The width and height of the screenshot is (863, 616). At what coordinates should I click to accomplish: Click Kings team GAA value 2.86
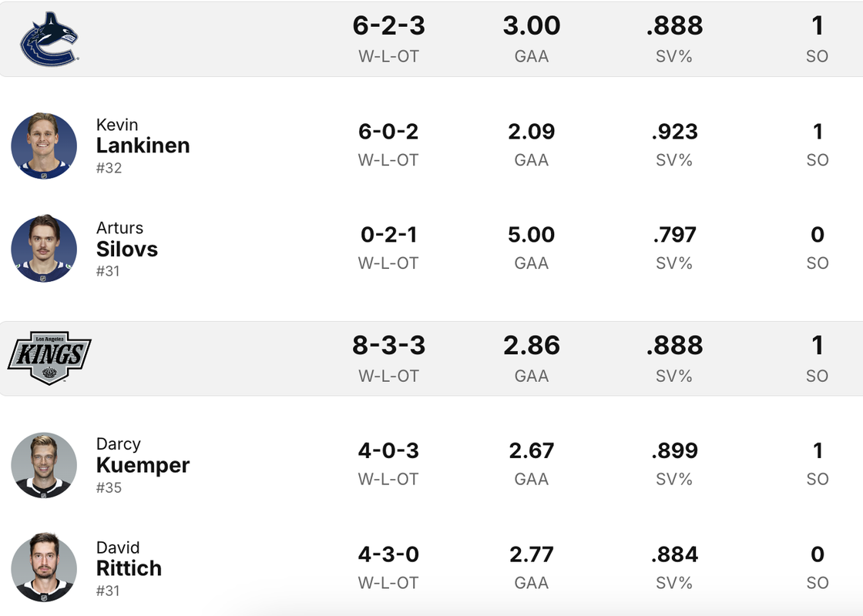[531, 346]
